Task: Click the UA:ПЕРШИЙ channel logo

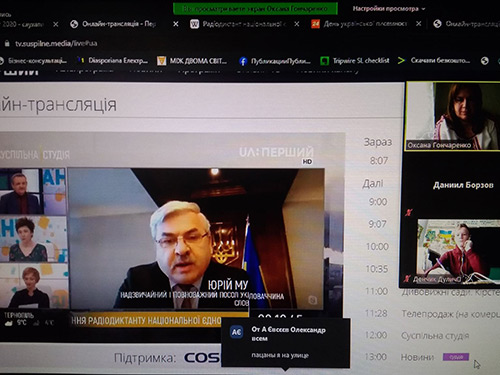Action: point(276,152)
